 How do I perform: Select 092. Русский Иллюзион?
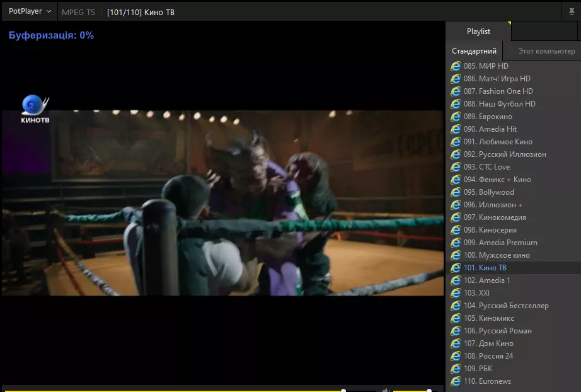[514, 154]
